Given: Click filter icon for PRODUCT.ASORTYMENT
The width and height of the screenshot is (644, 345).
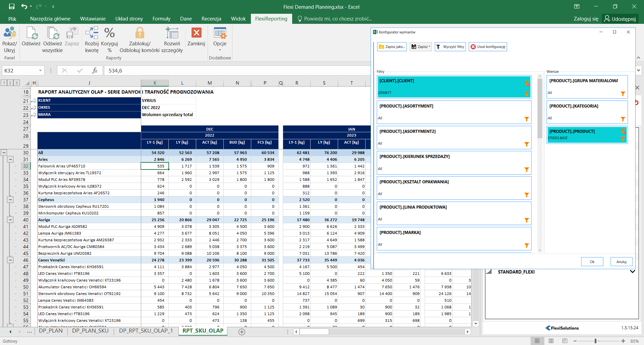Looking at the screenshot, I should point(526,119).
